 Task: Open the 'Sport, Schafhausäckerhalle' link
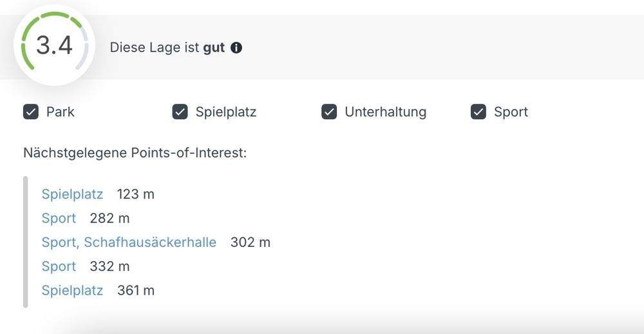[x=129, y=242]
